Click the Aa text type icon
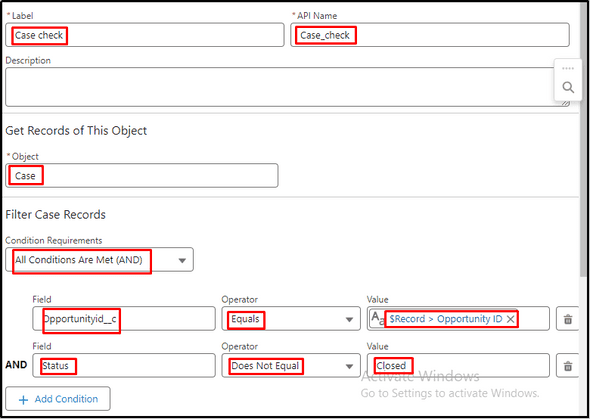Image resolution: width=590 pixels, height=419 pixels. [x=377, y=319]
